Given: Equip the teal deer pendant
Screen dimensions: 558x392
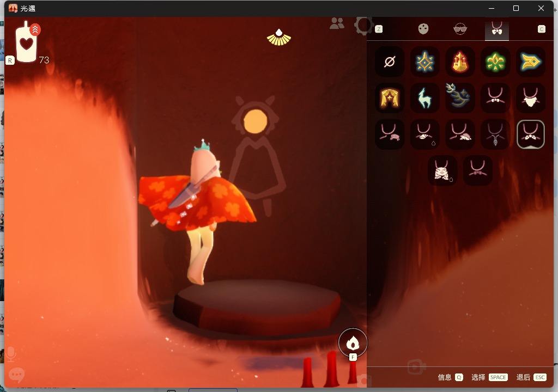Looking at the screenshot, I should (425, 98).
